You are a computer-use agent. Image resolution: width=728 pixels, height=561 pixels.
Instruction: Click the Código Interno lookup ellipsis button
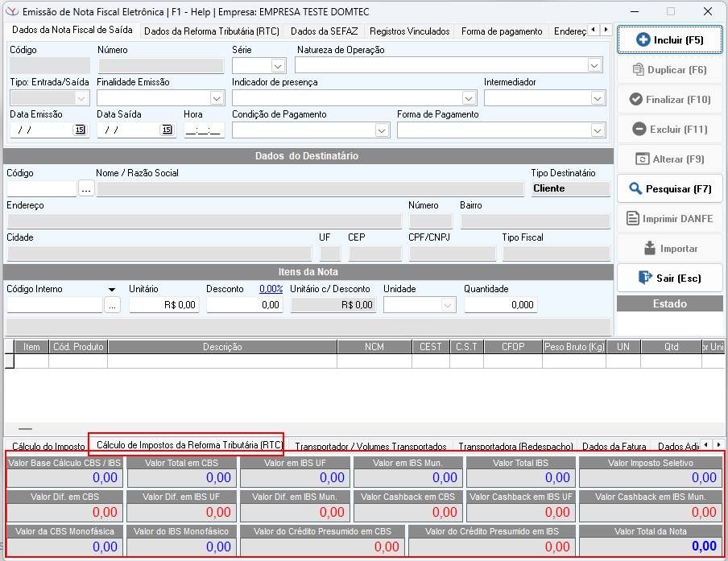point(112,305)
